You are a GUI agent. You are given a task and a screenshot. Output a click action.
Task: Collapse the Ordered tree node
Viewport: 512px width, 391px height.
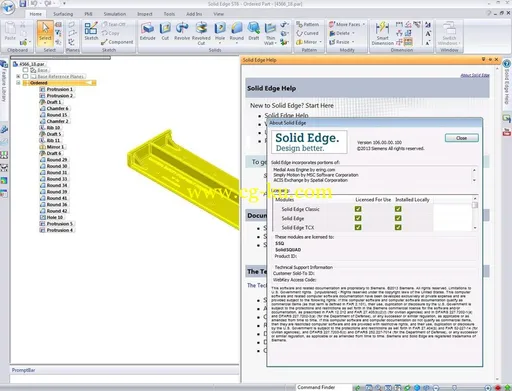click(18, 83)
